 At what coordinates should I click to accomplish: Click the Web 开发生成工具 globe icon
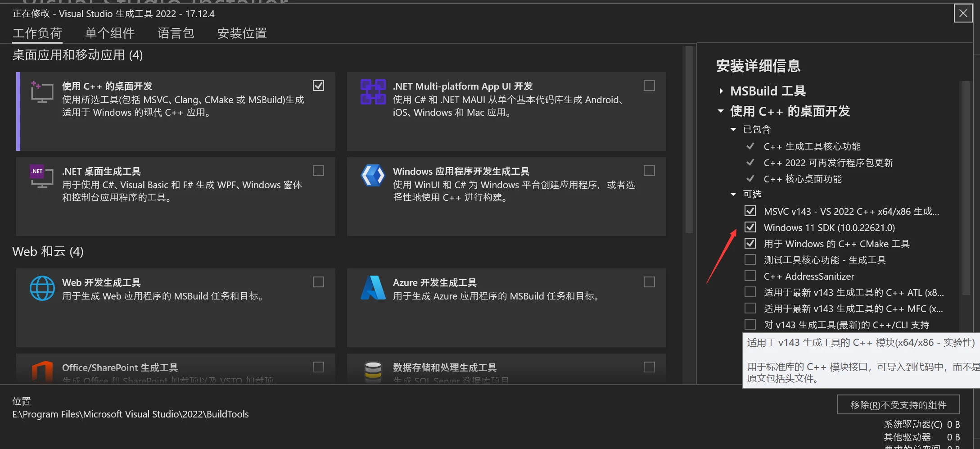(x=42, y=288)
